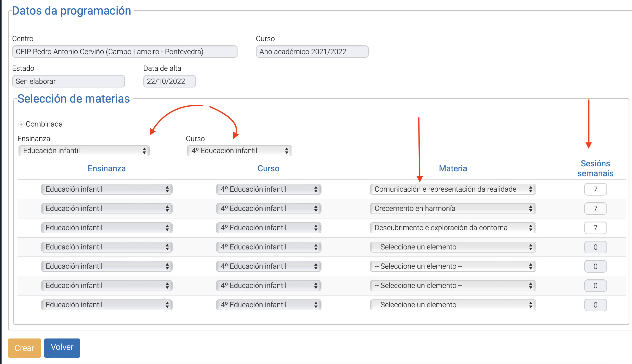
Task: Click the Data de alta label
Action: coord(162,68)
